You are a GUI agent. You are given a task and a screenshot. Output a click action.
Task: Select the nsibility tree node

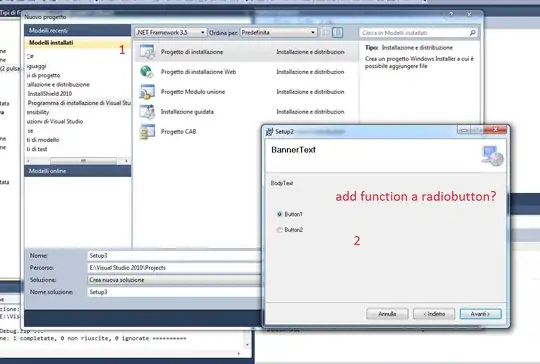[x=38, y=112]
